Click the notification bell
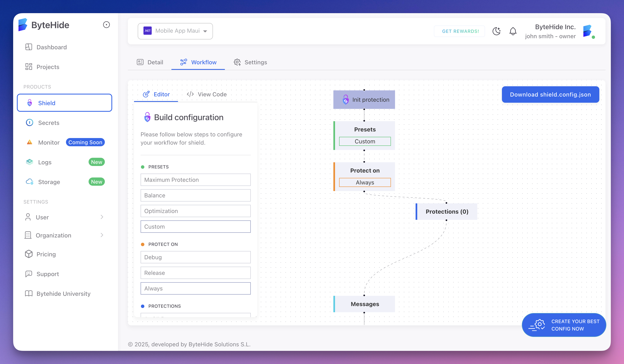The height and width of the screenshot is (364, 624). pos(513,31)
